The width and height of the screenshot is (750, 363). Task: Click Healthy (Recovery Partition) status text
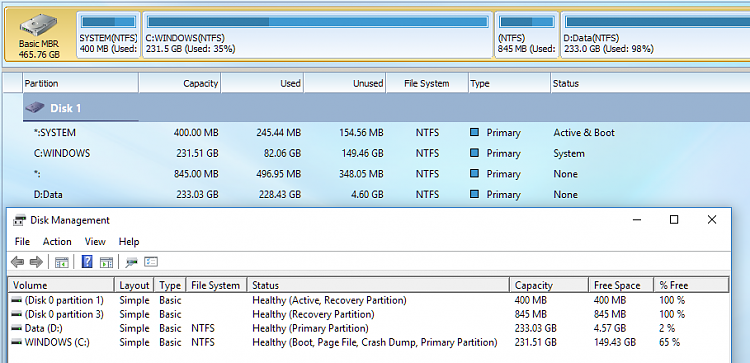[x=313, y=314]
